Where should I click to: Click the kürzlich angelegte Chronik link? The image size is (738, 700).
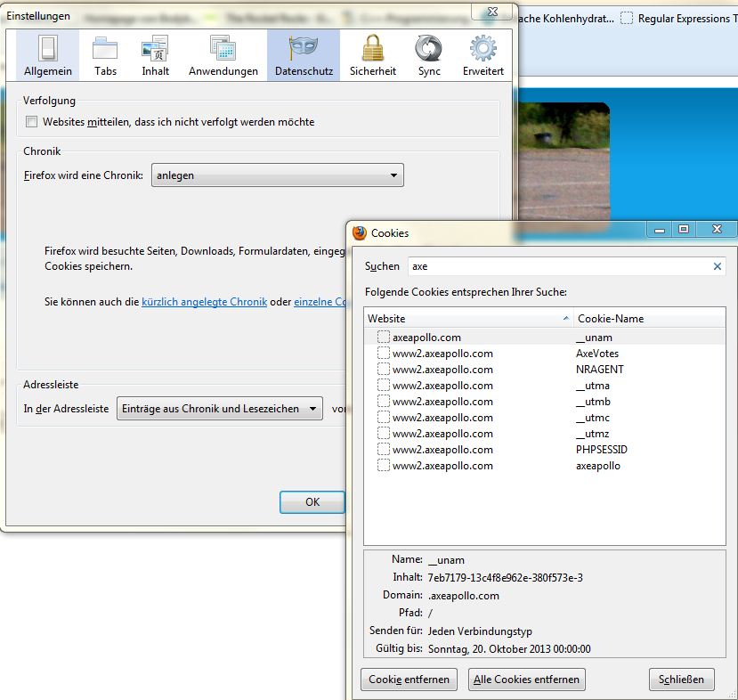[204, 302]
